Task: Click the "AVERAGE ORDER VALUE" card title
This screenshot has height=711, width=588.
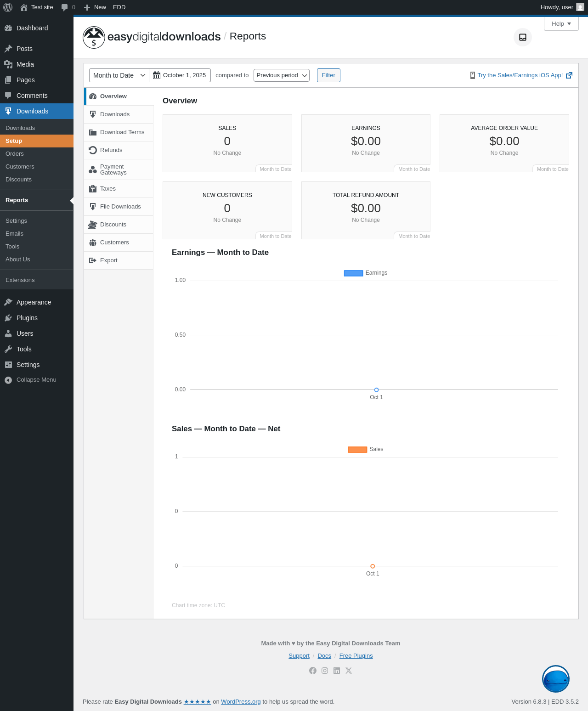Action: click(x=504, y=128)
